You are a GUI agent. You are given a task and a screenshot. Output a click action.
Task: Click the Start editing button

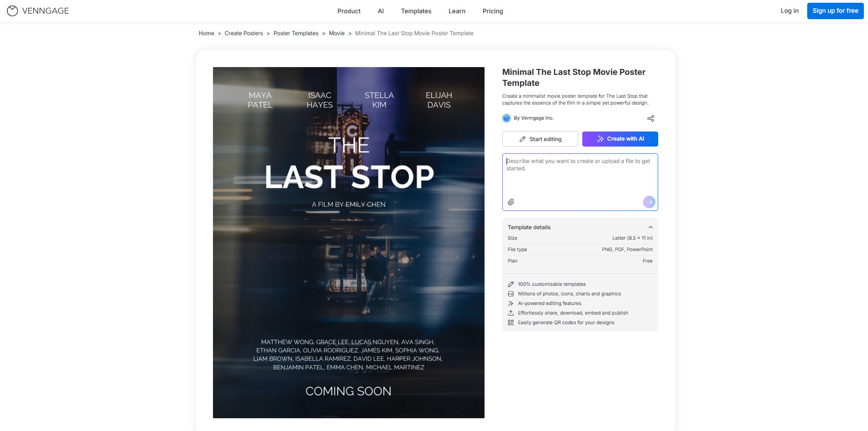point(540,139)
